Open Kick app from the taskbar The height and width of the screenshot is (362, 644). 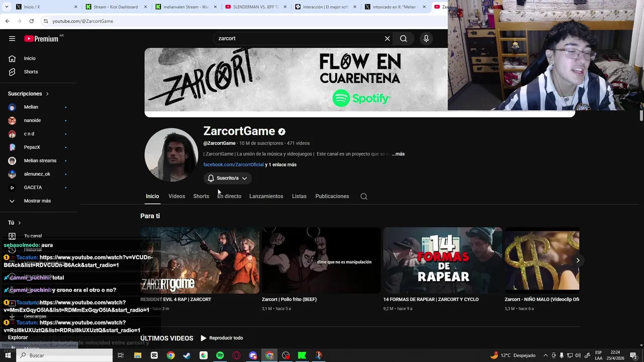click(302, 355)
